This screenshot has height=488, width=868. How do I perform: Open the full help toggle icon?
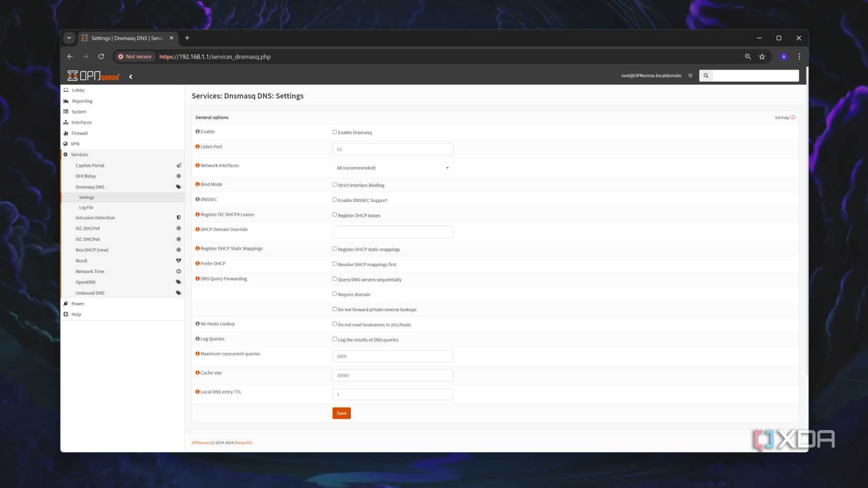(x=793, y=117)
